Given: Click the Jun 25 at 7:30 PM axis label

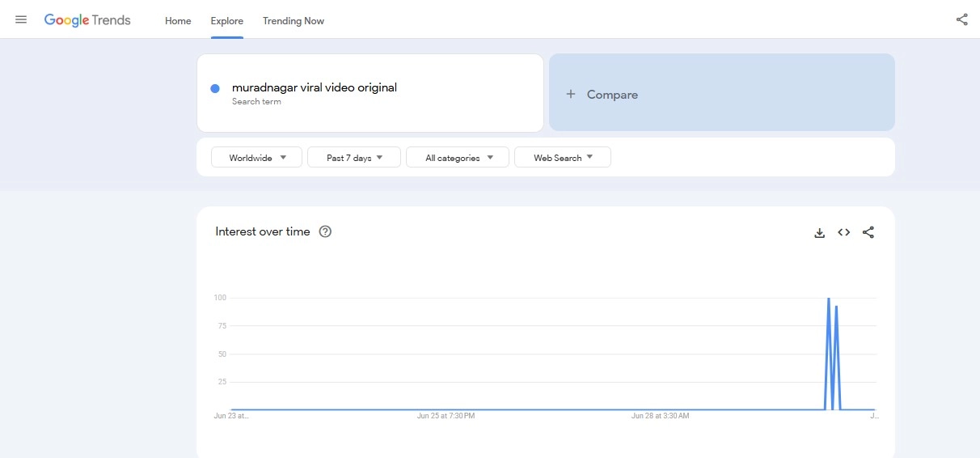Looking at the screenshot, I should [446, 416].
